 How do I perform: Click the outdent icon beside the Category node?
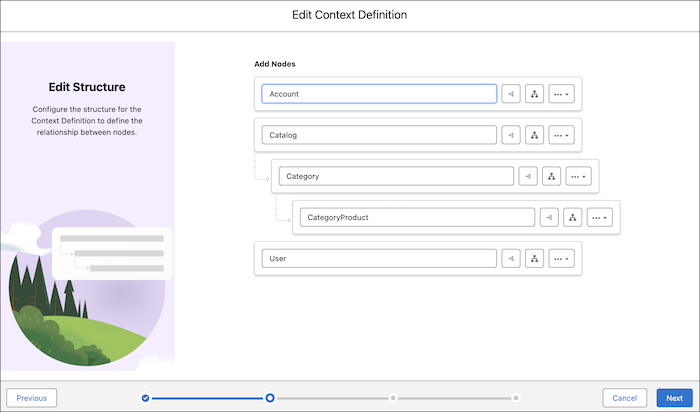[x=528, y=176]
